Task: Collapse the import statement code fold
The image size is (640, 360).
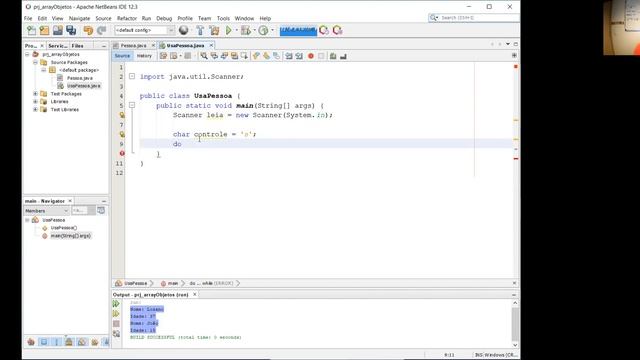Action: [132, 76]
